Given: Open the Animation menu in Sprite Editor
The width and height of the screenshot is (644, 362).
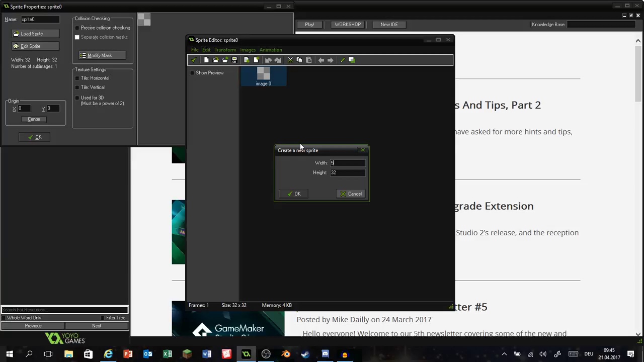Looking at the screenshot, I should (x=271, y=50).
